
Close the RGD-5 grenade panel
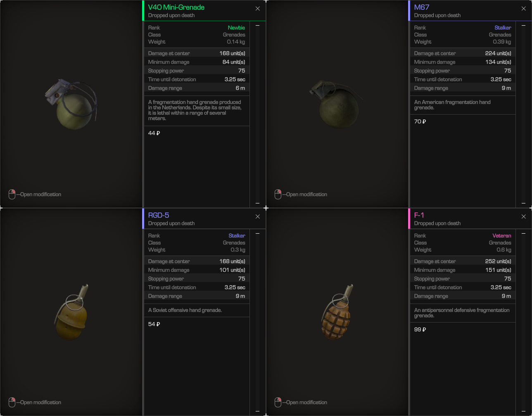(258, 217)
